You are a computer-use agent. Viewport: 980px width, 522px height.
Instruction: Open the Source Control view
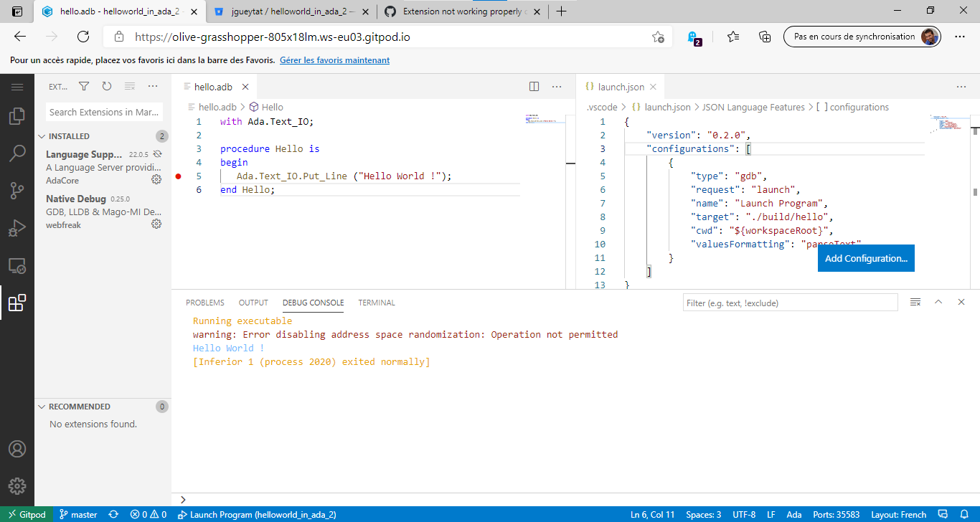coord(18,191)
